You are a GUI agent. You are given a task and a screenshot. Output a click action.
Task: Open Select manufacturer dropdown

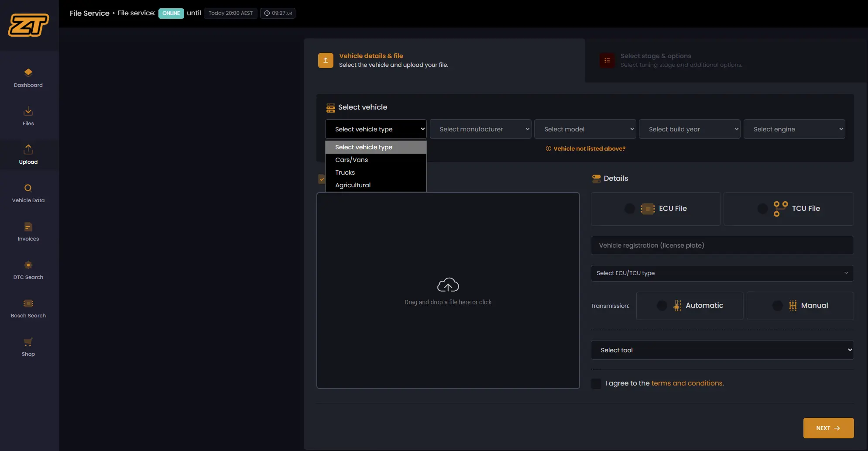click(x=480, y=129)
